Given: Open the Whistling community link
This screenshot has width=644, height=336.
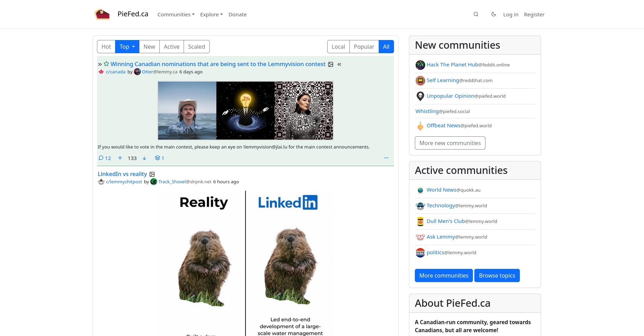Looking at the screenshot, I should pos(427,111).
